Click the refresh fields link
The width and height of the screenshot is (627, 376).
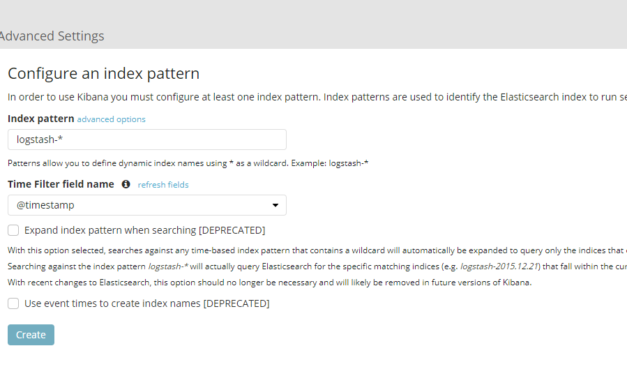163,185
